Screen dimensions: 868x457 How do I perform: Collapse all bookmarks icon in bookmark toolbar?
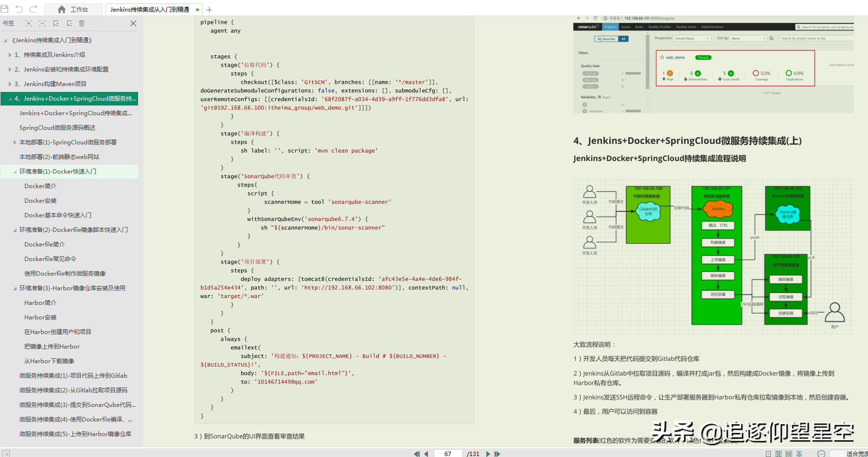pyautogui.click(x=42, y=23)
